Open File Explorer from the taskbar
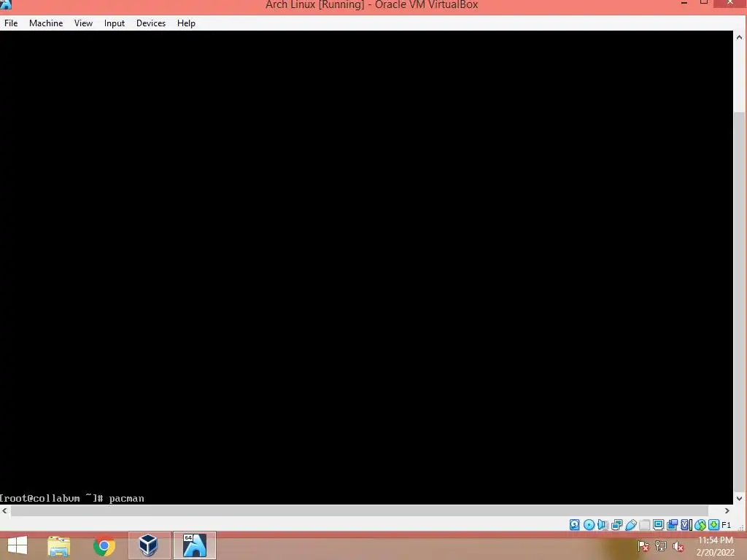 click(59, 545)
